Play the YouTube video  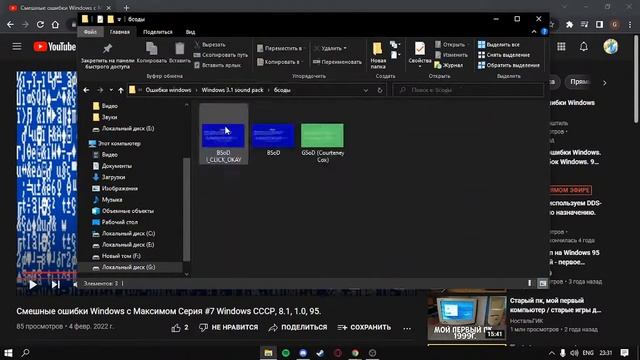[x=33, y=284]
